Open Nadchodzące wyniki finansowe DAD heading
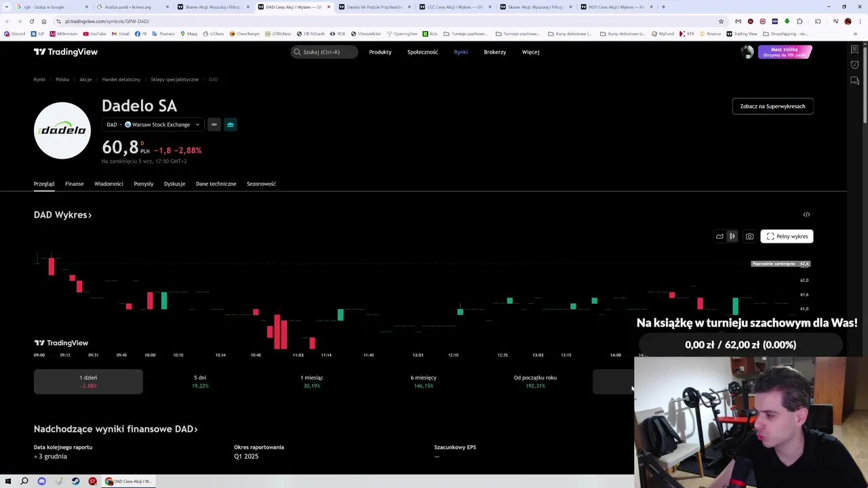This screenshot has width=868, height=488. coord(115,429)
